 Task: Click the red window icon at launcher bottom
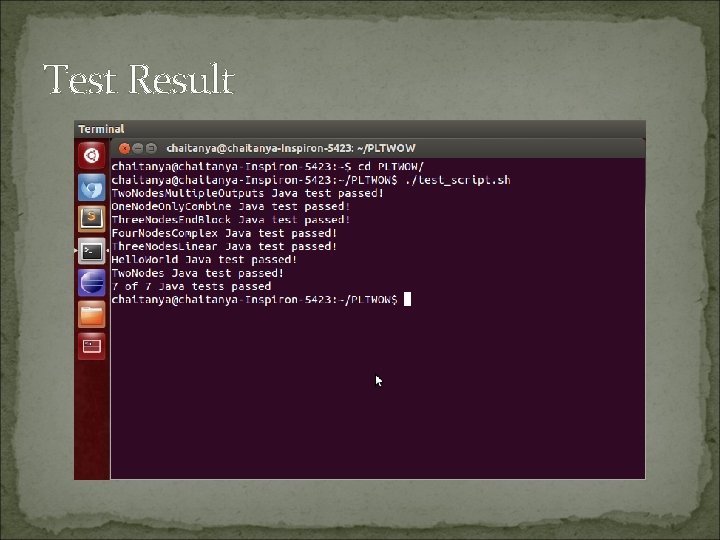coord(92,346)
